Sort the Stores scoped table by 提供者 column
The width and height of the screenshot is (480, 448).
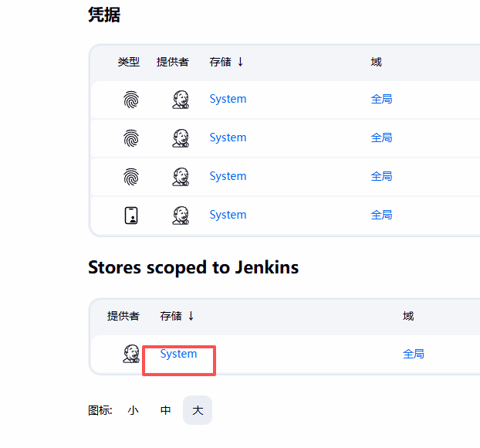tap(123, 316)
